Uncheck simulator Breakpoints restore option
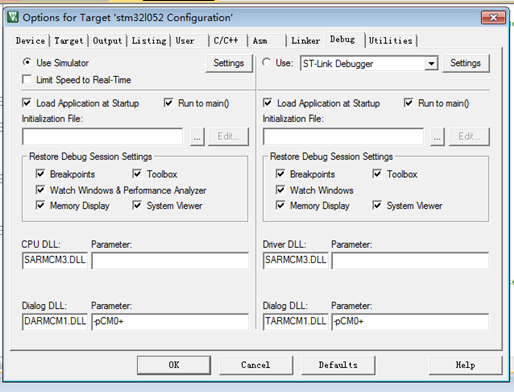The image size is (514, 392). point(40,174)
